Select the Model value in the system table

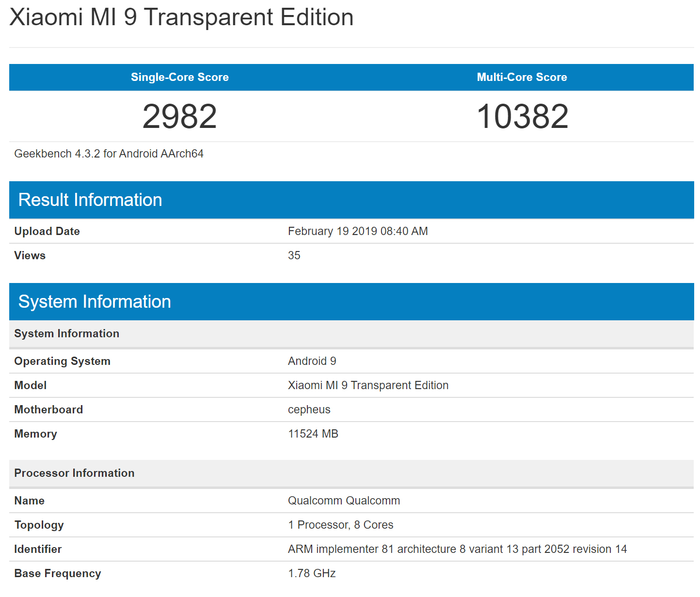pos(368,385)
